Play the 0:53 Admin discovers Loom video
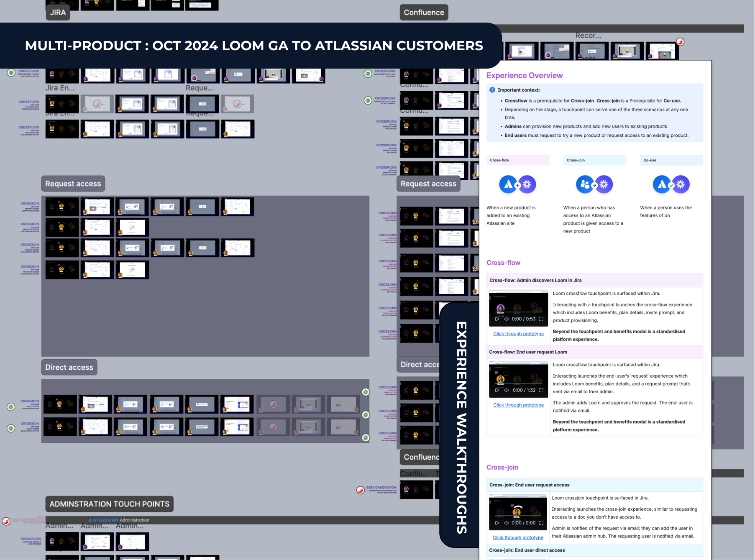Image resolution: width=755 pixels, height=560 pixels. tap(497, 319)
